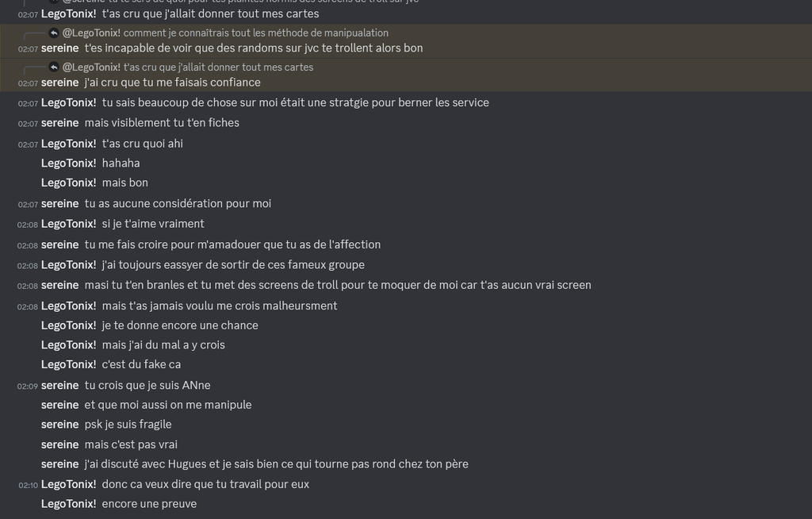Viewport: 812px width, 519px height.
Task: Click the message text "c'est du fake ca"
Action: (x=141, y=364)
